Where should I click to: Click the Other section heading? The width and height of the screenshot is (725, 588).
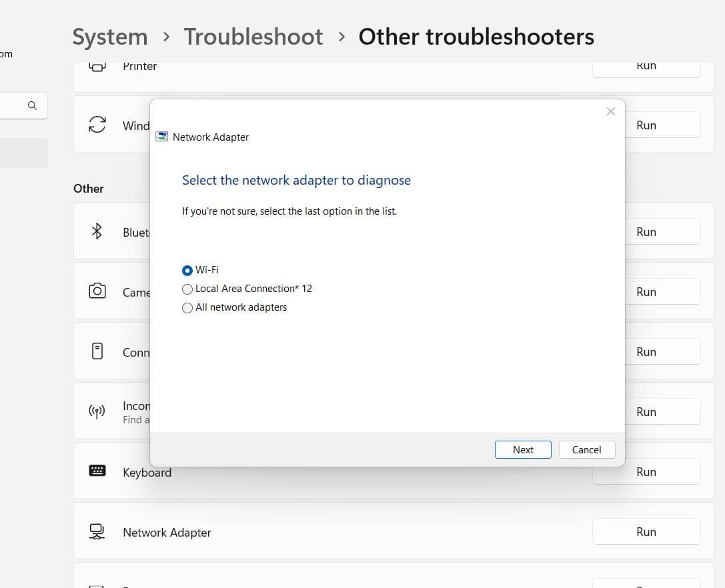click(x=88, y=189)
